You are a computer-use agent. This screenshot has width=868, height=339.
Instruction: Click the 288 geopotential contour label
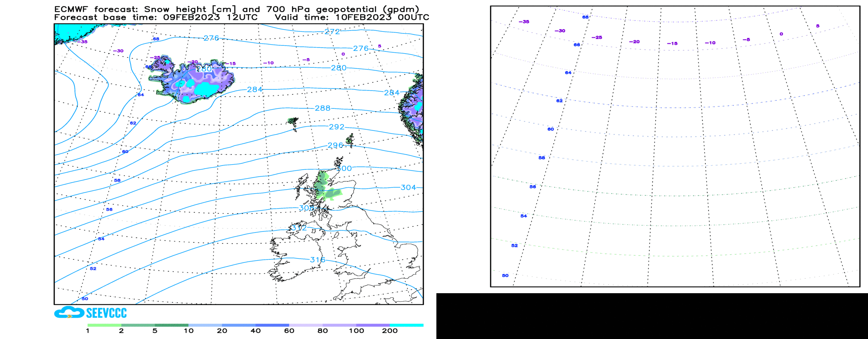coord(323,108)
